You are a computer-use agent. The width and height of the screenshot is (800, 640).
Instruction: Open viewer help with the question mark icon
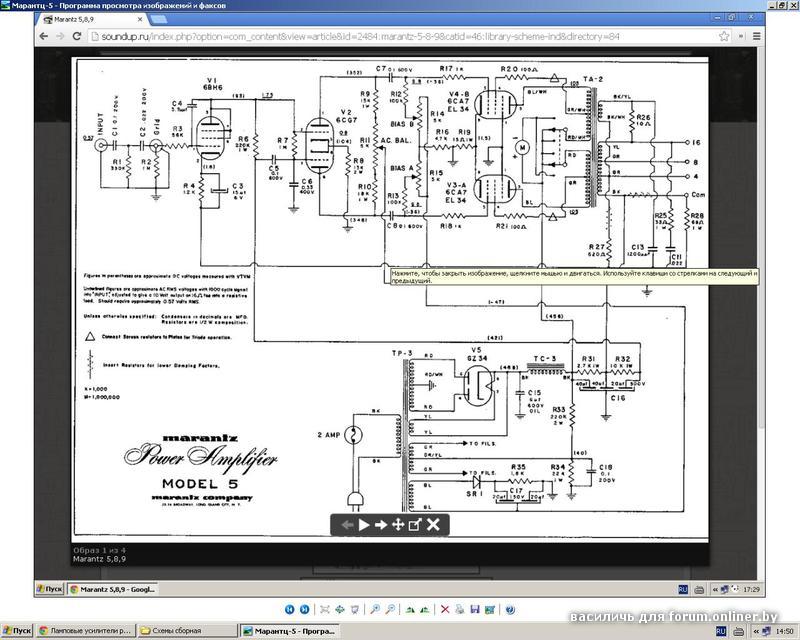(510, 609)
